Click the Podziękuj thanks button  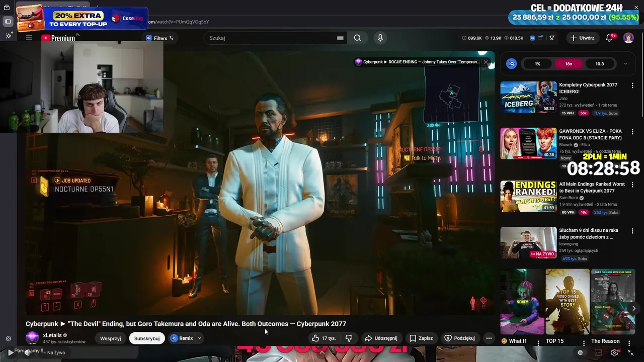point(459,338)
